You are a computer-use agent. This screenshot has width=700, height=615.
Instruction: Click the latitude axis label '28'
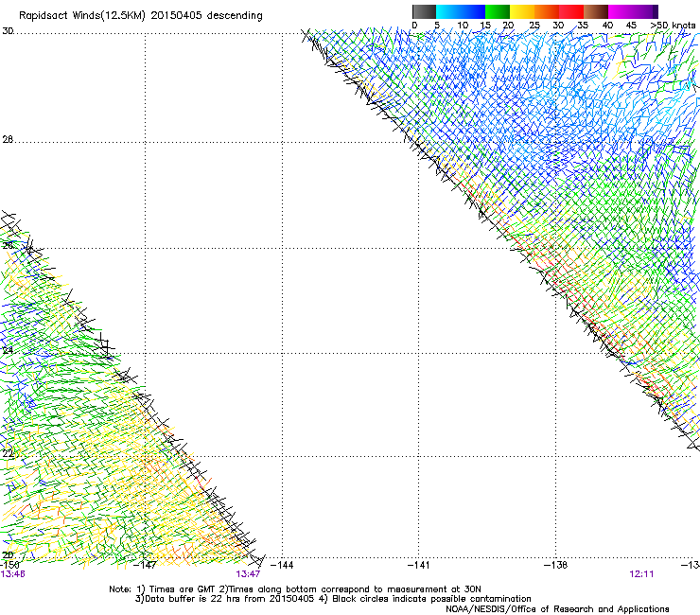point(8,139)
